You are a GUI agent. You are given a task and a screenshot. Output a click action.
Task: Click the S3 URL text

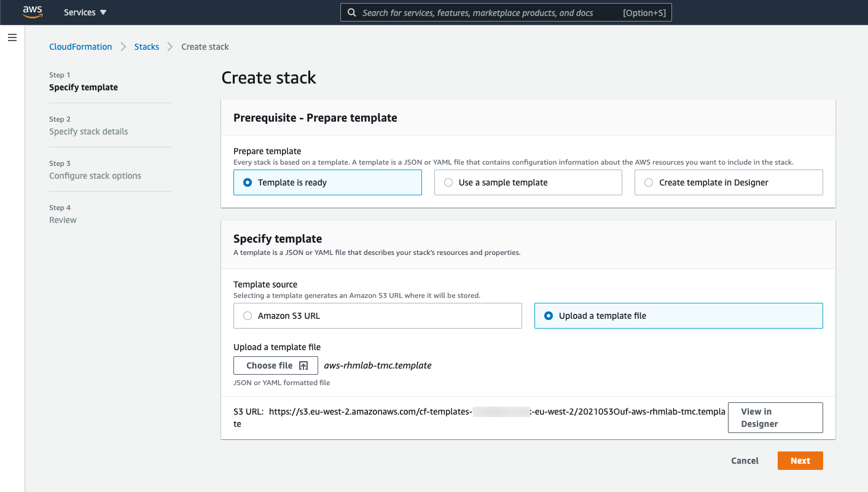coord(479,418)
